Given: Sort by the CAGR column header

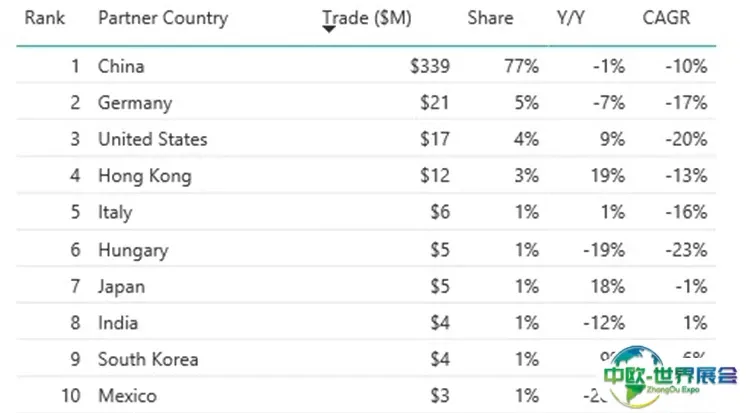Looking at the screenshot, I should pyautogui.click(x=666, y=18).
